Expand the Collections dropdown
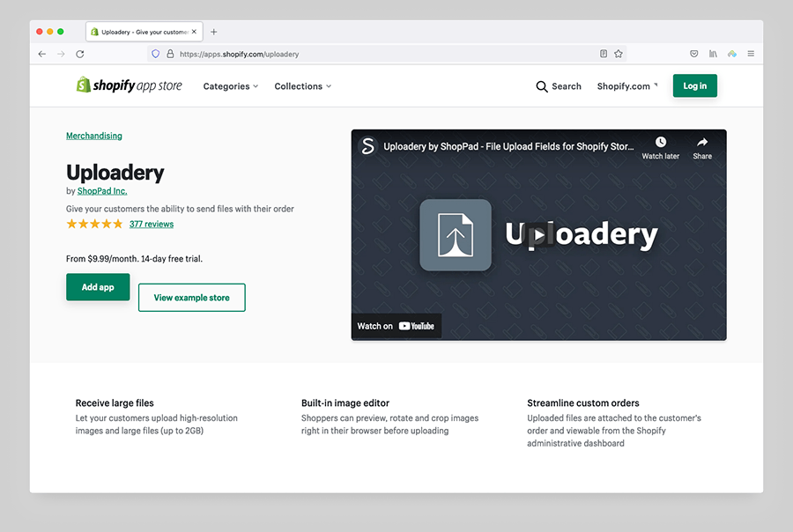This screenshot has height=532, width=793. pyautogui.click(x=303, y=86)
